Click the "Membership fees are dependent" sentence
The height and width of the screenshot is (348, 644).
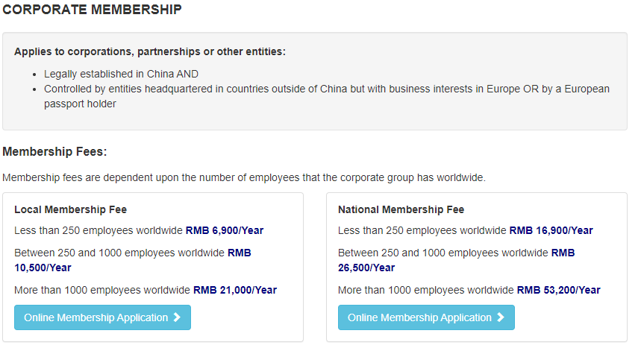(x=244, y=178)
